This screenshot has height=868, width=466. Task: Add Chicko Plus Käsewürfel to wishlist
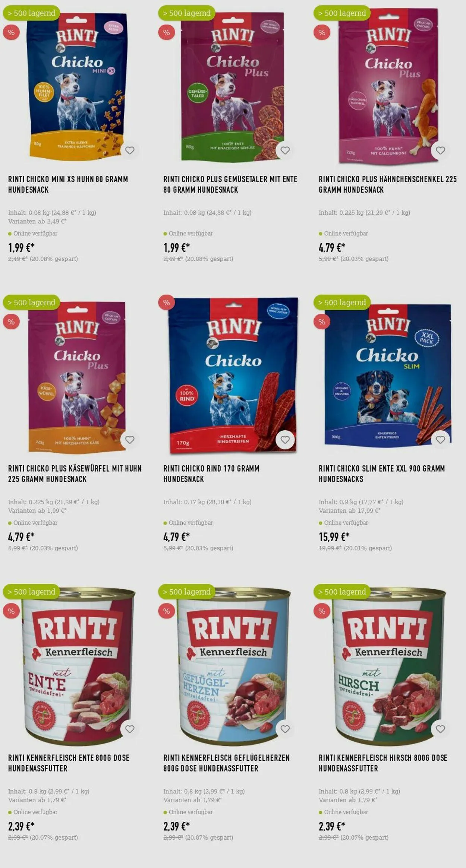coord(130,440)
